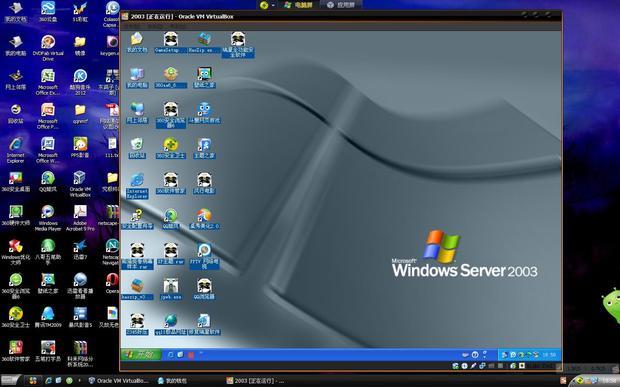Select 迅雷7 shortcut on host desktop
Image resolution: width=620 pixels, height=387 pixels.
pyautogui.click(x=80, y=250)
